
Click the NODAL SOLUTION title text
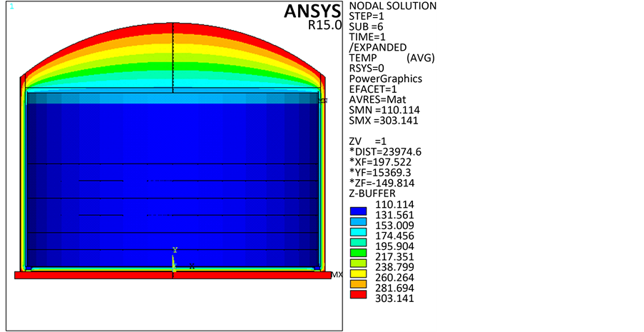click(x=392, y=6)
